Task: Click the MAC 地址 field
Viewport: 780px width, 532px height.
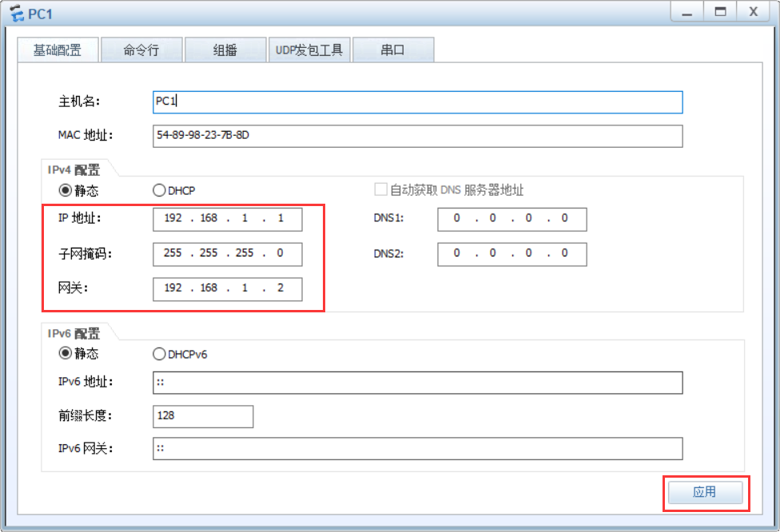Action: click(417, 136)
